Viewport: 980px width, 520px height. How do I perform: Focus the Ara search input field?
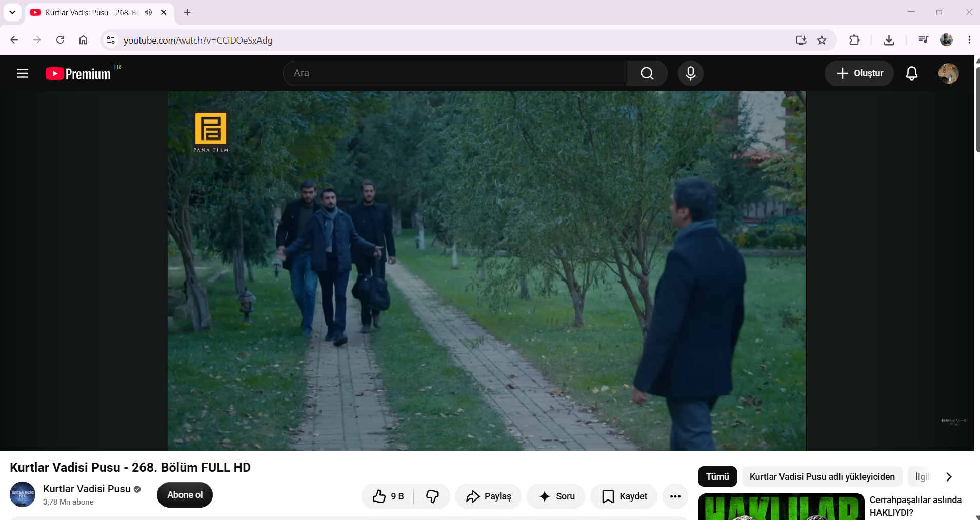click(455, 73)
